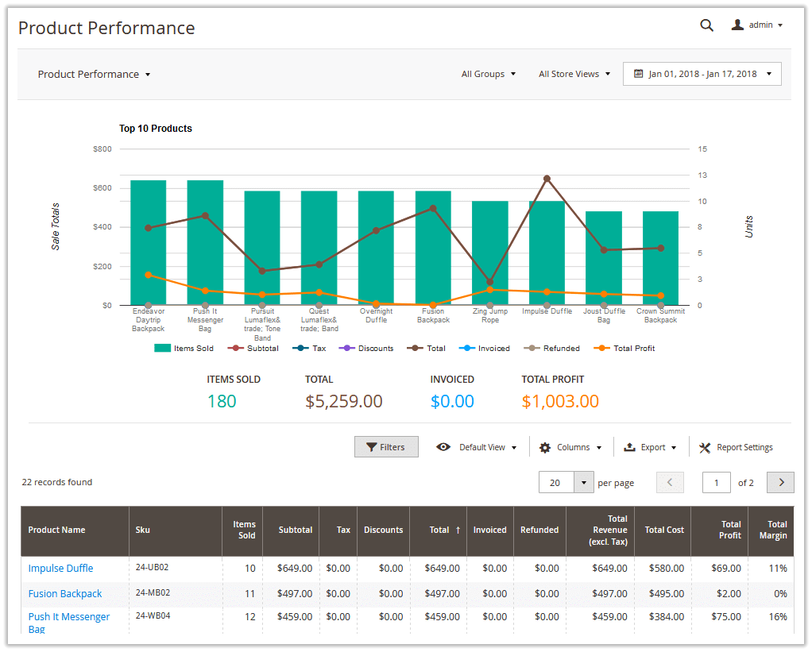The image size is (812, 652).
Task: Click the sort arrow on Total column
Action: tap(458, 530)
